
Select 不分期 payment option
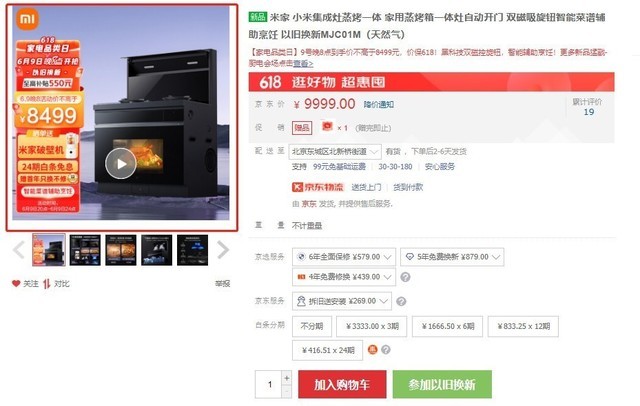(x=312, y=326)
